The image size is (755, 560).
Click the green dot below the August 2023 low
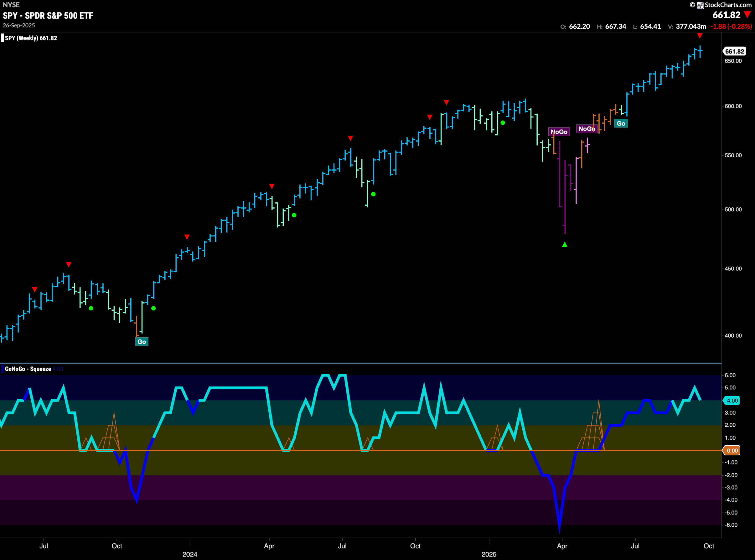pos(91,308)
